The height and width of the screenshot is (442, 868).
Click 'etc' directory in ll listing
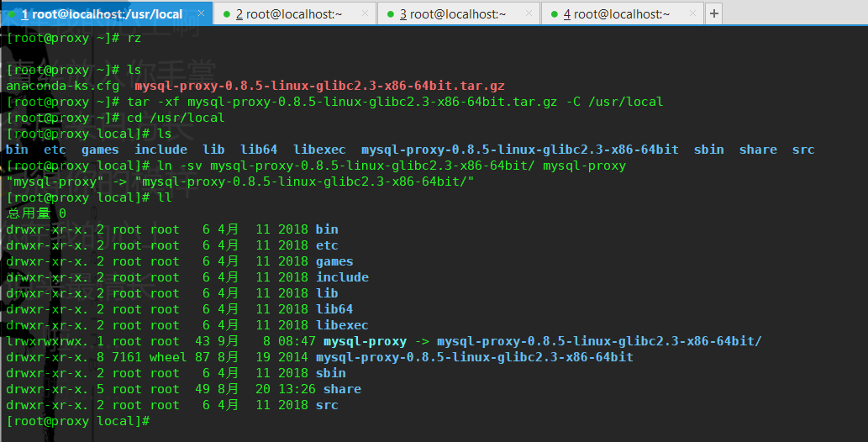tap(327, 245)
